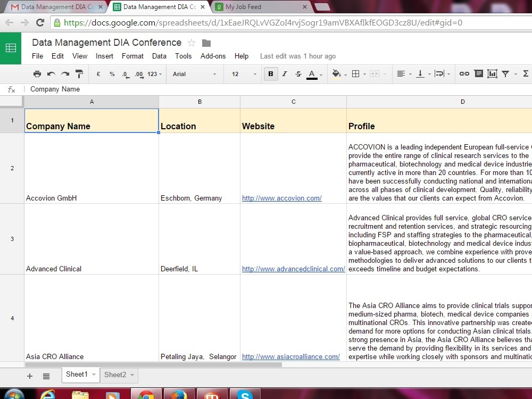Open the Tools menu

coord(183,56)
